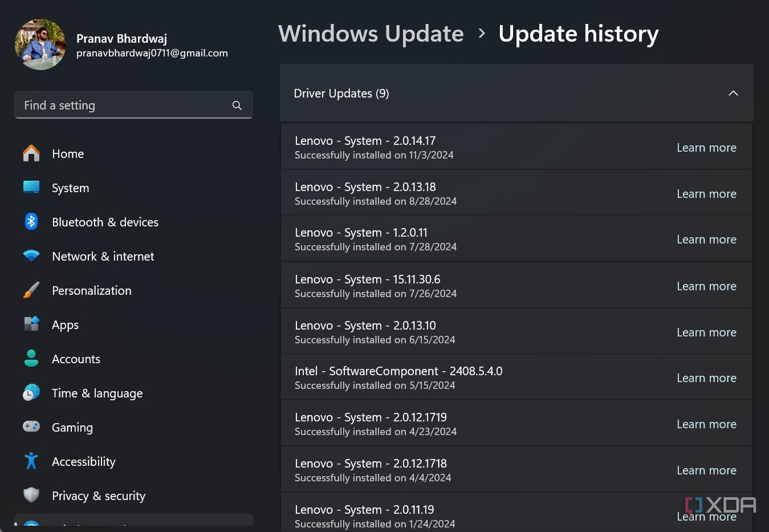This screenshot has width=769, height=532.
Task: Learn more about Lenovo System 2.0.12.1719
Action: (706, 424)
